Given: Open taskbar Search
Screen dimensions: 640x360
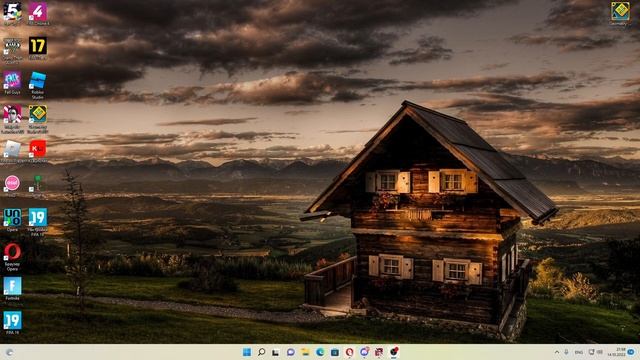Looking at the screenshot, I should (262, 352).
